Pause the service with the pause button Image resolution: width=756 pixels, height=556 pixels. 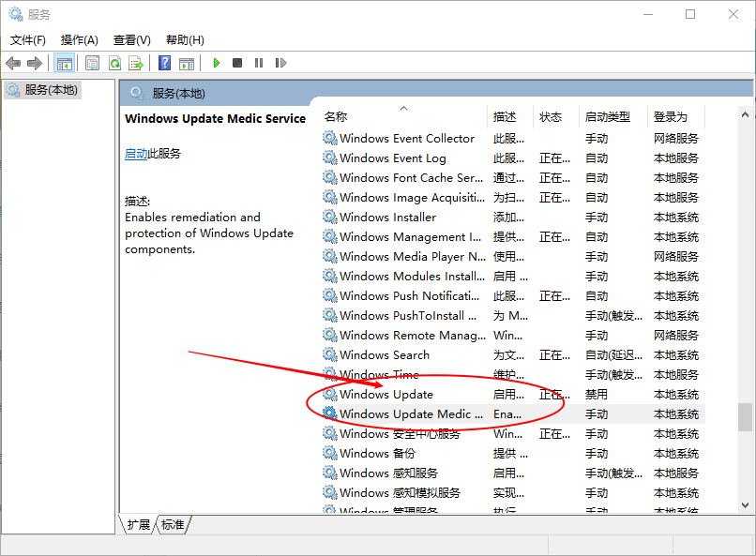259,63
